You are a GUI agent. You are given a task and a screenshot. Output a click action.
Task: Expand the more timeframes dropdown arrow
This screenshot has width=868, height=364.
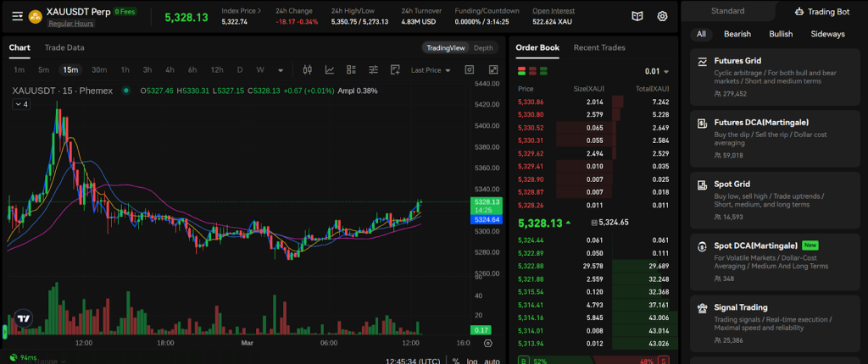click(x=281, y=69)
